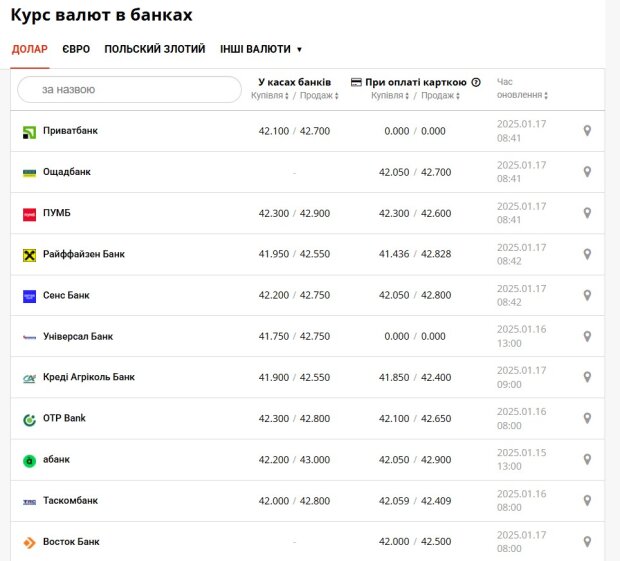Viewport: 620px width, 561px height.
Task: Click the Таскомбанк logo icon
Action: click(x=29, y=502)
